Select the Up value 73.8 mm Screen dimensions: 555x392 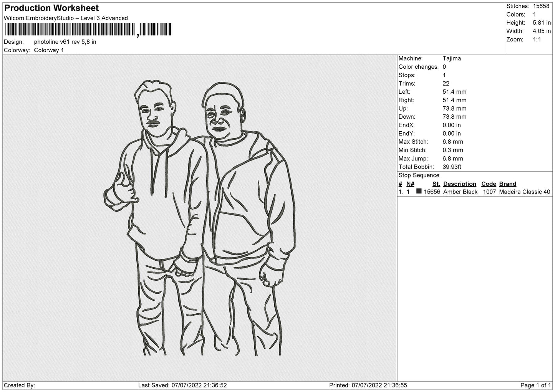point(454,109)
